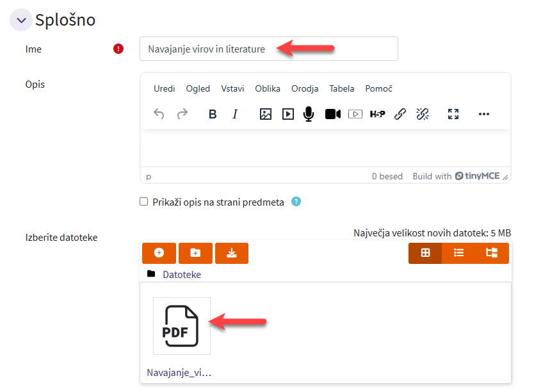Insert H5P content via the H5P icon
550x392 pixels.
(378, 114)
